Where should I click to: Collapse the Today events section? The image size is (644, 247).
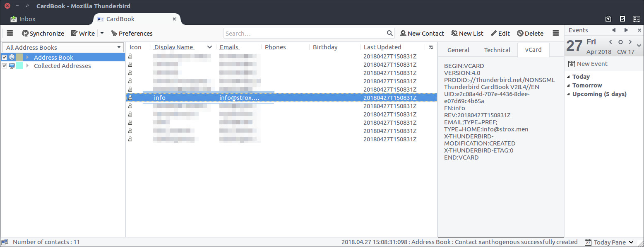click(x=568, y=77)
